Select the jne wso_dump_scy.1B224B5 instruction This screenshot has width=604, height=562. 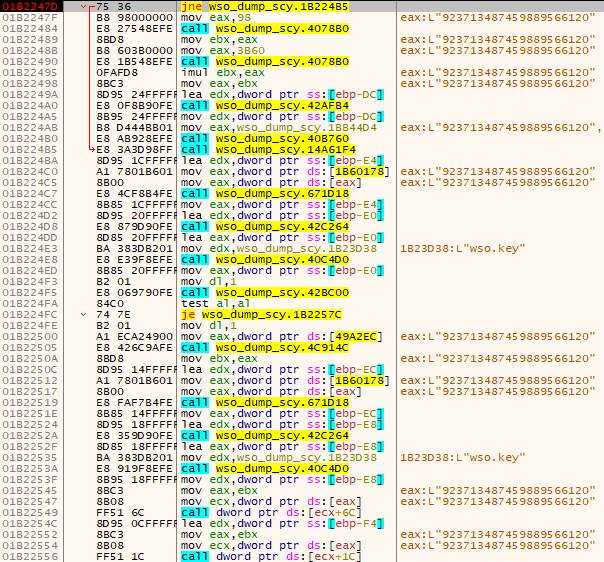click(x=249, y=7)
